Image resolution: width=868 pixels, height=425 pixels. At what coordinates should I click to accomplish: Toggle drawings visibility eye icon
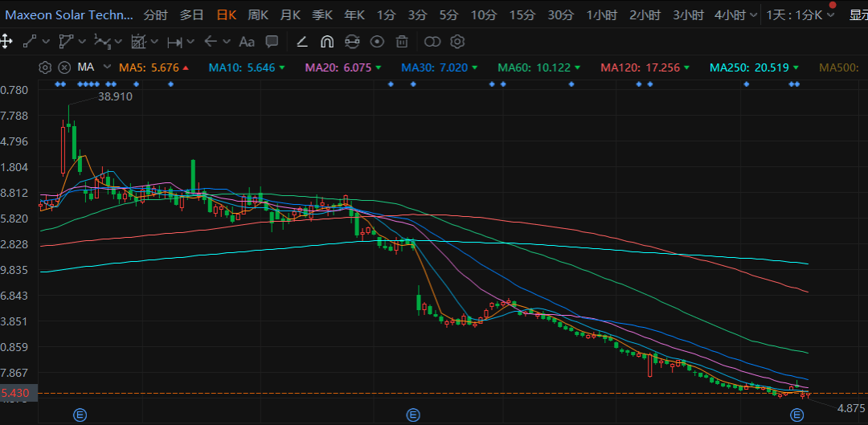click(x=377, y=42)
